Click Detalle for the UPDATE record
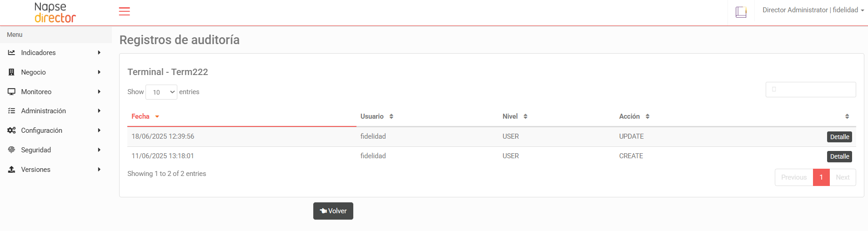The height and width of the screenshot is (231, 868). click(x=839, y=137)
